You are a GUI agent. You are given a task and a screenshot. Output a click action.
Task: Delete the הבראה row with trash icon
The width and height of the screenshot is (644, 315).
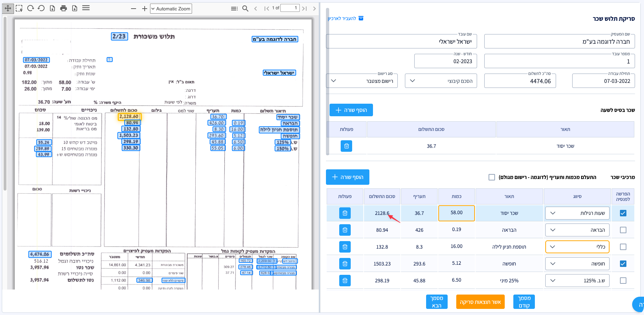[x=345, y=230]
